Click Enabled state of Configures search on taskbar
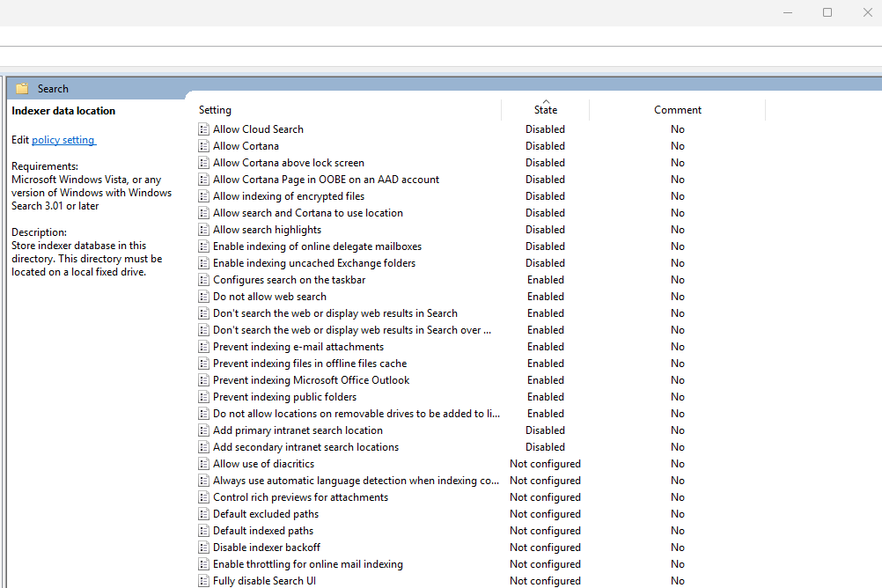Image resolution: width=882 pixels, height=588 pixels. click(545, 280)
